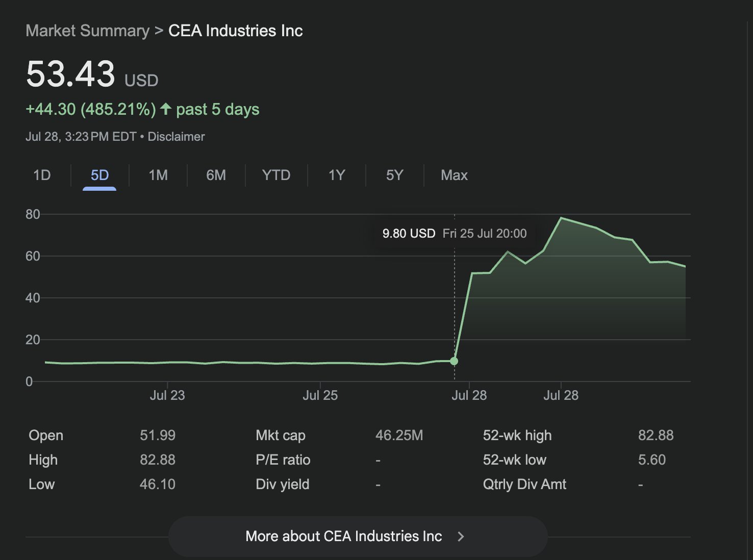Open the Disclaimer link
753x560 pixels.
176,137
